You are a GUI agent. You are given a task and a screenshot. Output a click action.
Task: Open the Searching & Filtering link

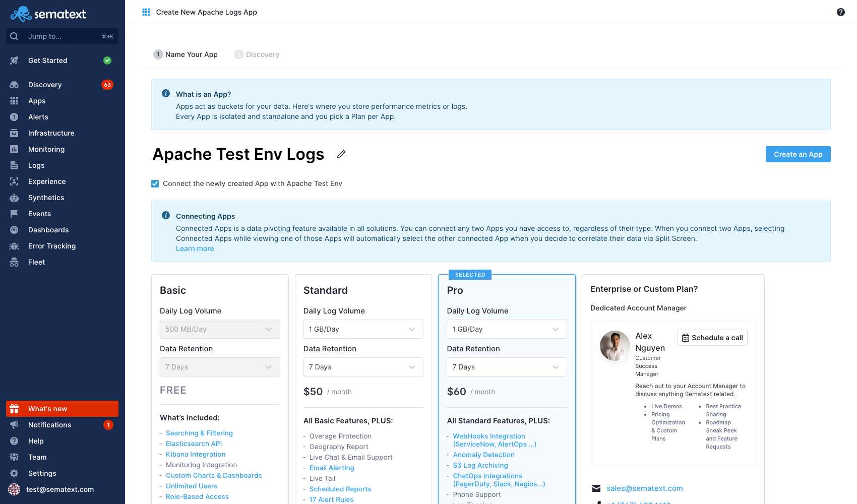pyautogui.click(x=200, y=433)
